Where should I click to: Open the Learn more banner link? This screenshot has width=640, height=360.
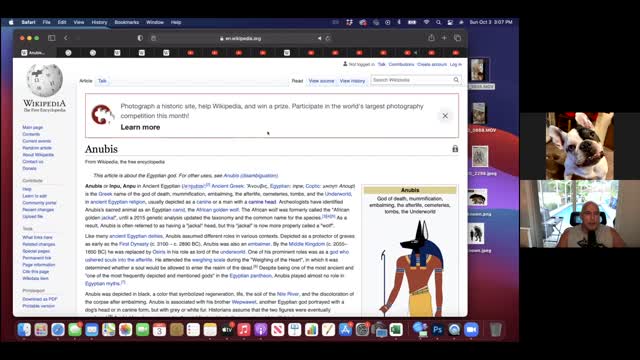[x=140, y=127]
